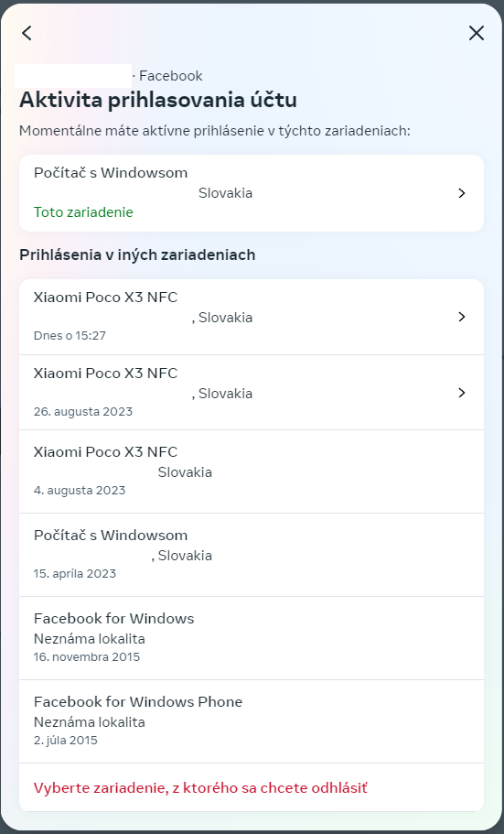Viewport: 504px width, 834px height.
Task: Click 'Vyberte zariadenie, z ktorého sa chcete odhlásiť'
Action: click(200, 787)
